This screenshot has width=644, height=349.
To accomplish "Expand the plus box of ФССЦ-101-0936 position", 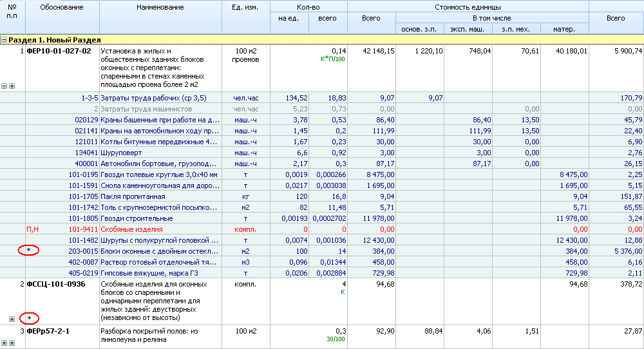I will click(12, 319).
